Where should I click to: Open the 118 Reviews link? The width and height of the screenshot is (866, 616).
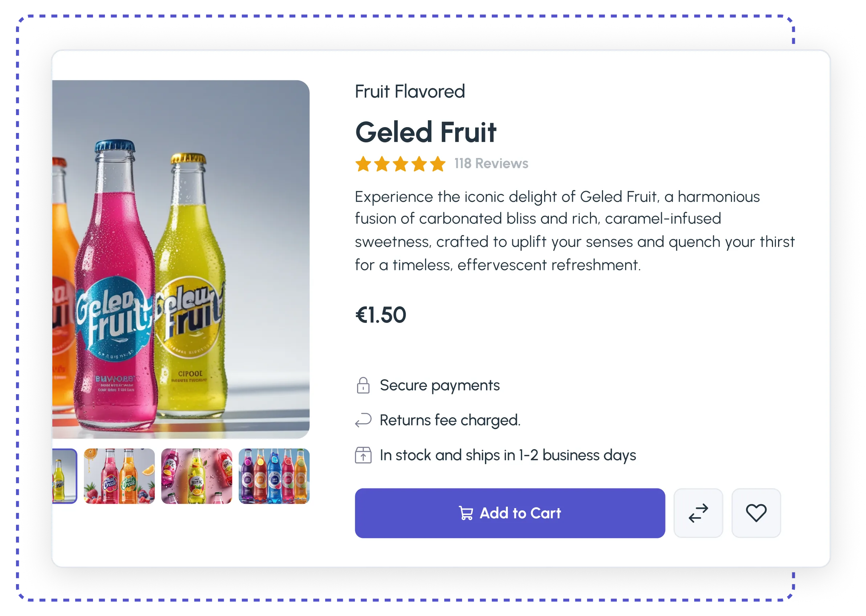pos(491,163)
